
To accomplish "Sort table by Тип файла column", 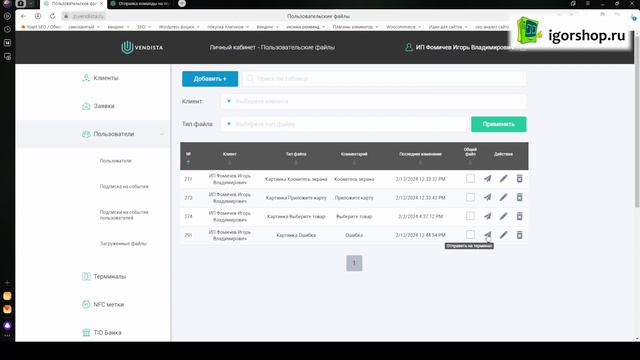I will pos(296,162).
